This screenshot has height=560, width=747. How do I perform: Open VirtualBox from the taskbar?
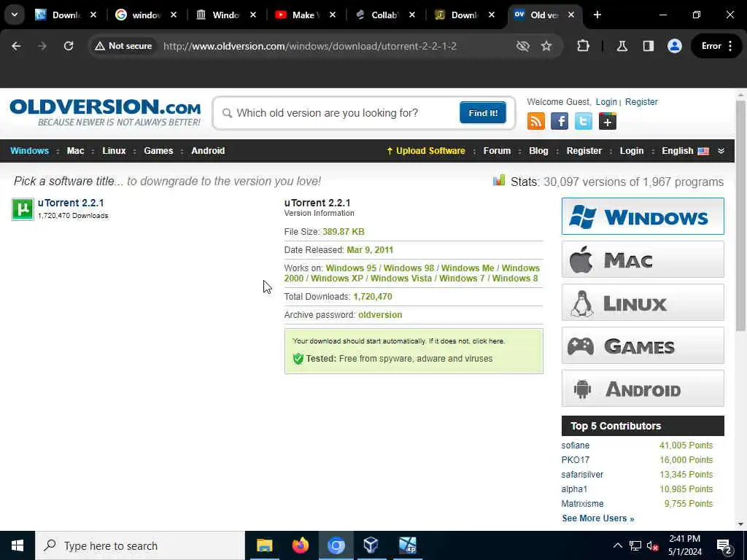(x=371, y=545)
